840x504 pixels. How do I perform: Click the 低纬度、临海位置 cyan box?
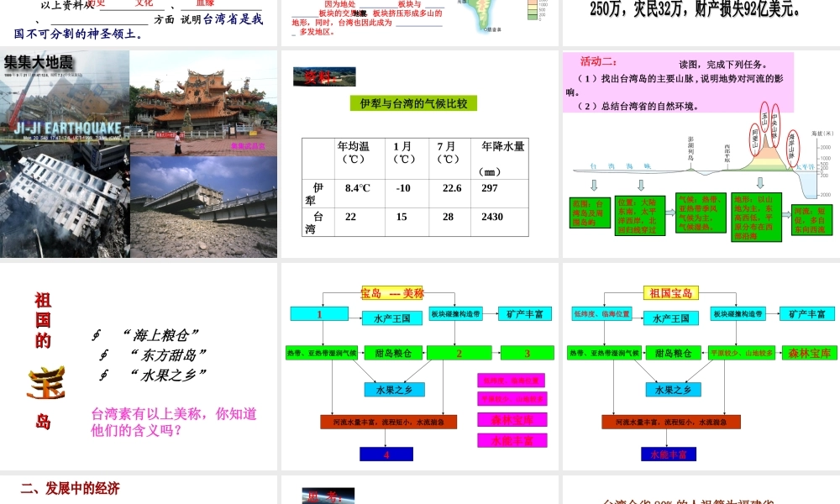(602, 314)
